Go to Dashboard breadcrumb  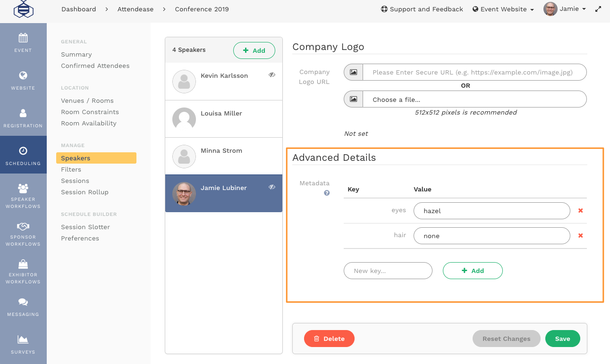click(79, 9)
